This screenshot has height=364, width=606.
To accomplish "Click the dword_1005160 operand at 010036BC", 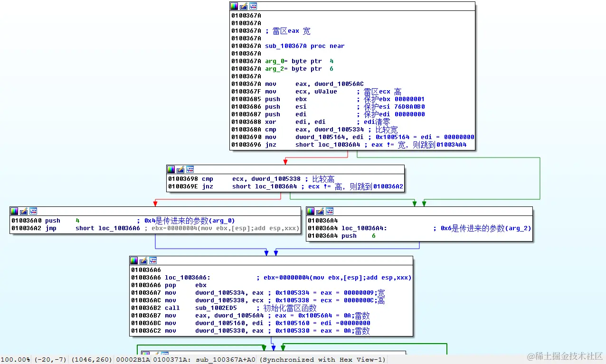I will coord(220,323).
